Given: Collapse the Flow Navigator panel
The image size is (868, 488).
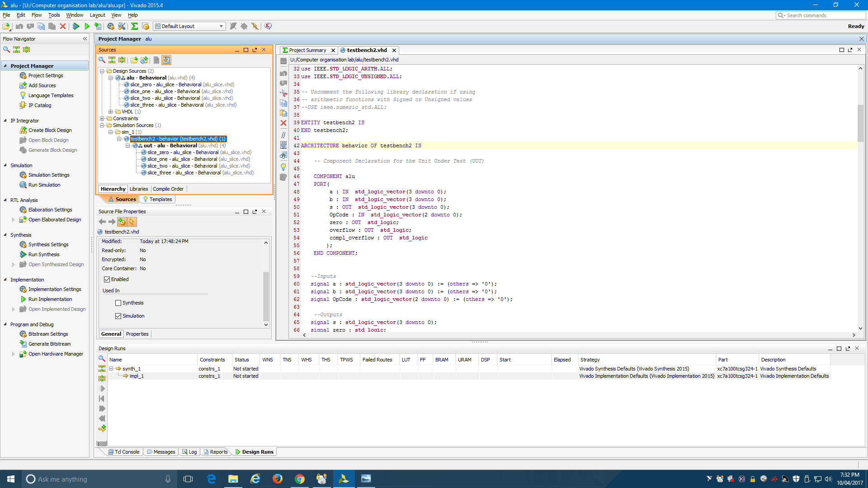Looking at the screenshot, I should click(x=85, y=39).
